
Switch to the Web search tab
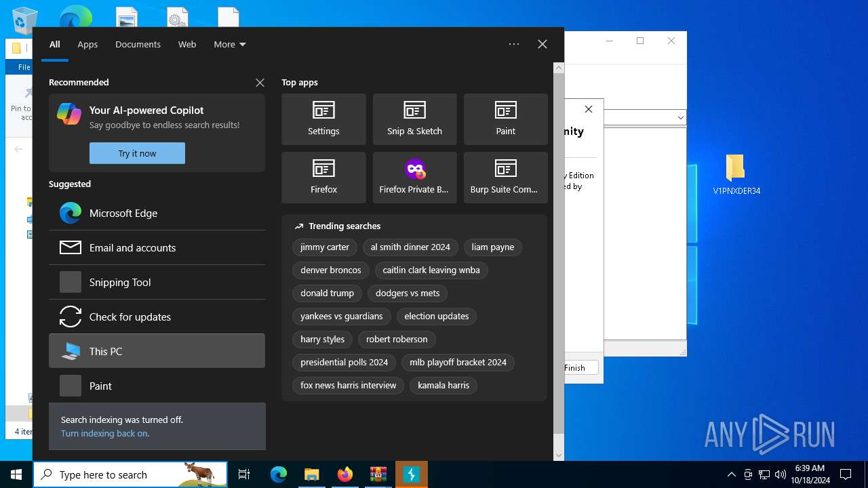click(187, 44)
